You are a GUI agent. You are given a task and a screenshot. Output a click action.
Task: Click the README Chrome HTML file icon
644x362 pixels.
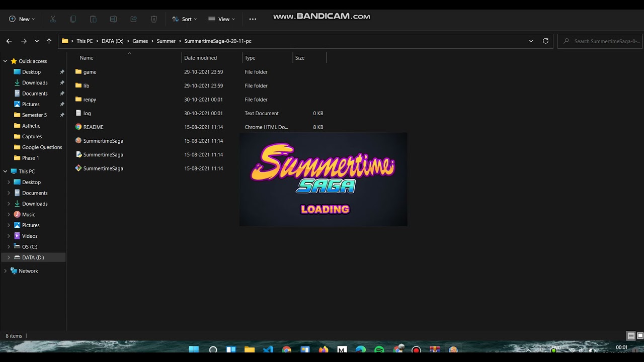point(78,127)
